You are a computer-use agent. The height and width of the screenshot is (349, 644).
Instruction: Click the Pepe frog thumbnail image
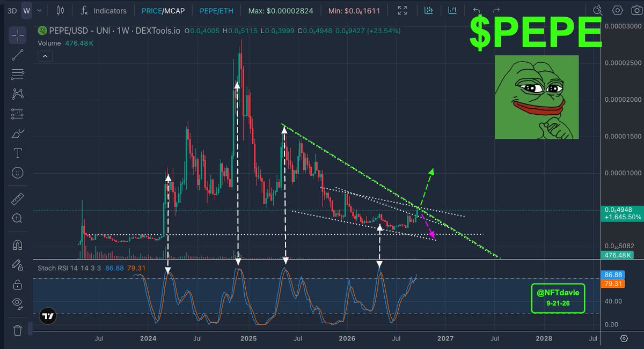tap(537, 97)
